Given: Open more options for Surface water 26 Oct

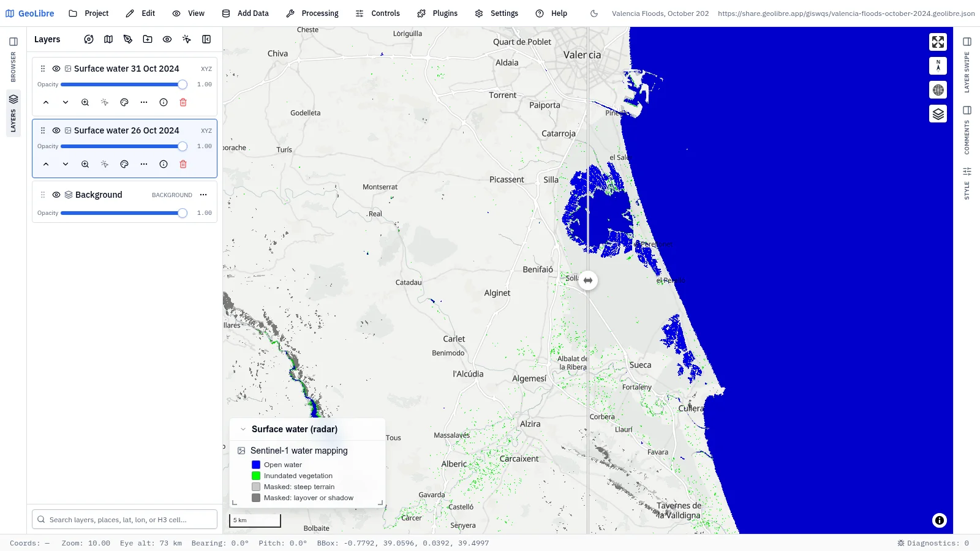Looking at the screenshot, I should (144, 164).
